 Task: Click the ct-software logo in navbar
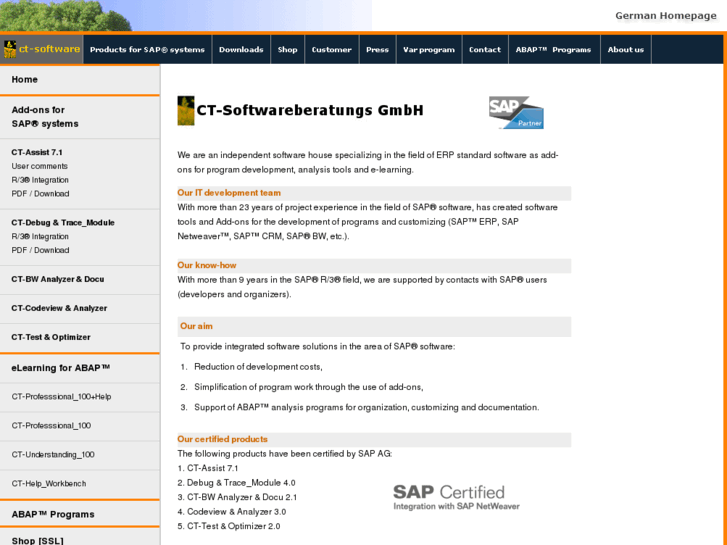coord(42,49)
